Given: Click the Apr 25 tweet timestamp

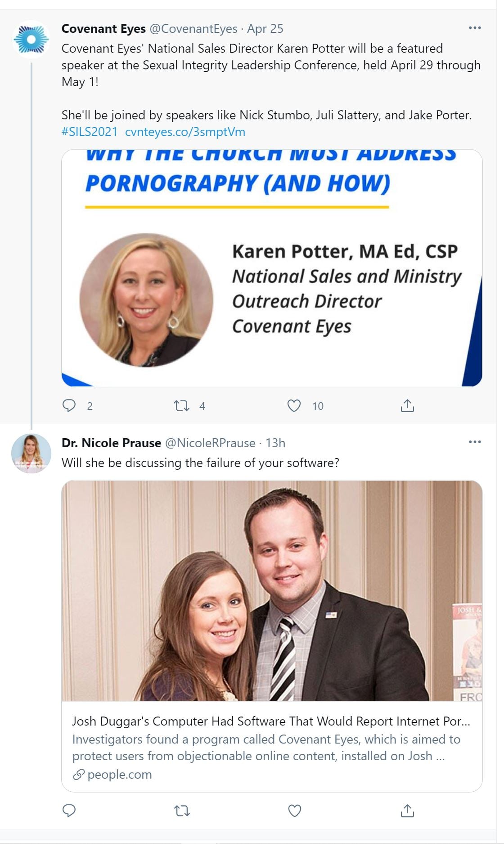Looking at the screenshot, I should pos(265,29).
